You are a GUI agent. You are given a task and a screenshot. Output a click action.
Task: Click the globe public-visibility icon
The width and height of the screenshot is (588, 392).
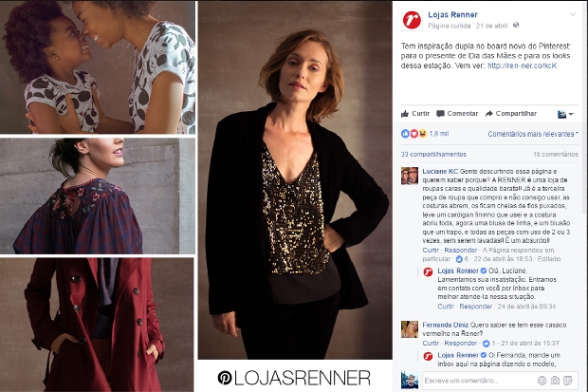pos(516,26)
